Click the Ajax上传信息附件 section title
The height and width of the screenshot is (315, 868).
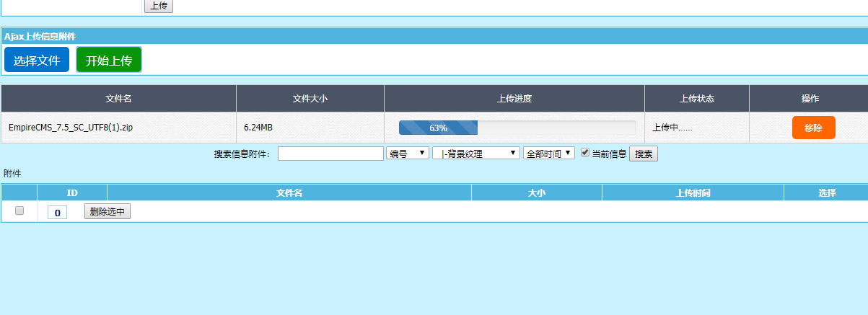click(x=40, y=36)
